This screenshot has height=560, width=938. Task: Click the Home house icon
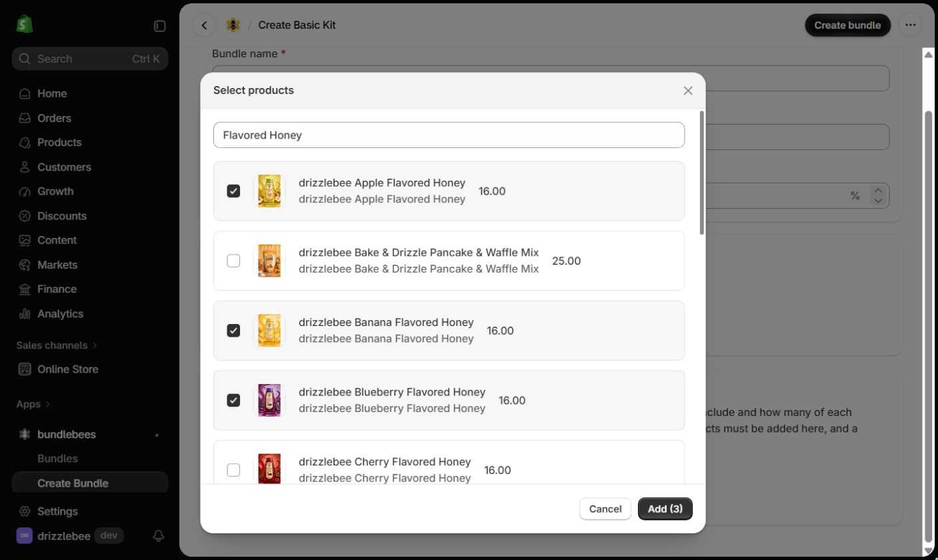point(25,93)
